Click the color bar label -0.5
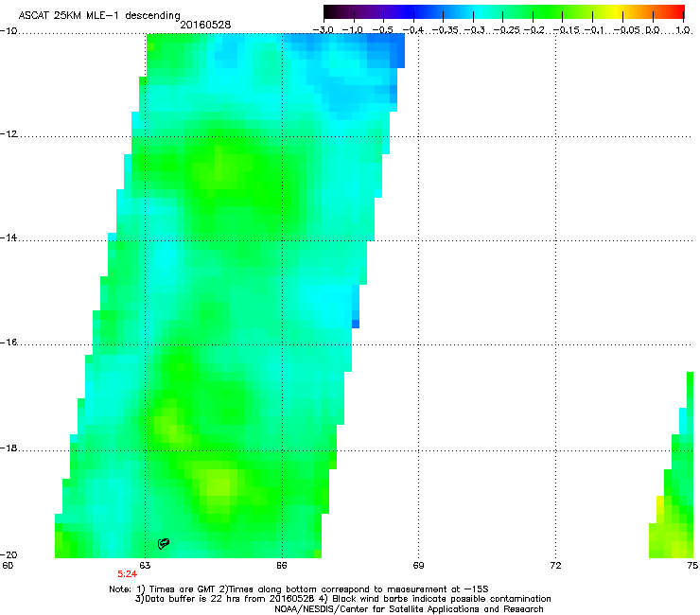This screenshot has width=700, height=615. click(x=382, y=30)
